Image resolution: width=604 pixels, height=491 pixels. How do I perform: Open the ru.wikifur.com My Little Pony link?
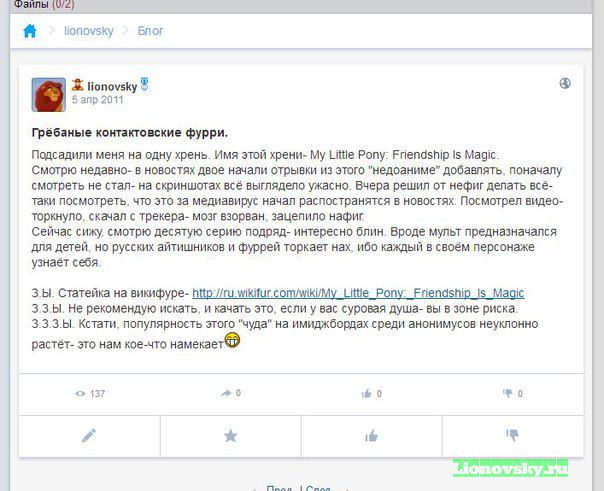(358, 293)
